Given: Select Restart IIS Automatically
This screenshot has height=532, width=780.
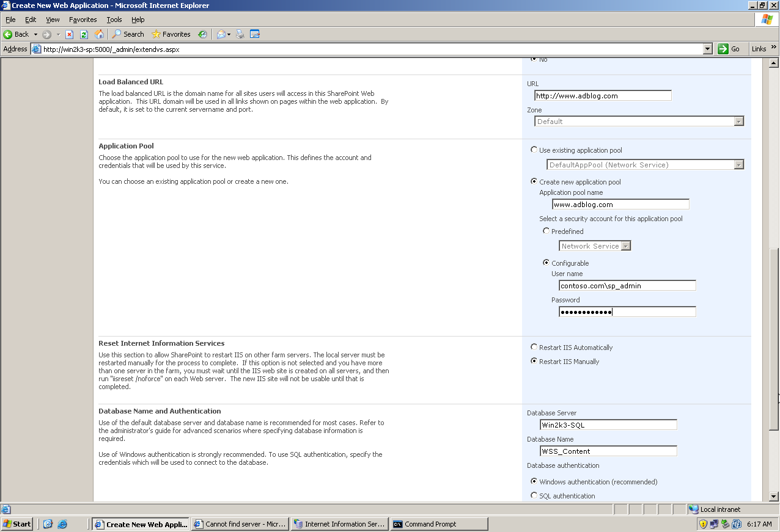Looking at the screenshot, I should 534,347.
